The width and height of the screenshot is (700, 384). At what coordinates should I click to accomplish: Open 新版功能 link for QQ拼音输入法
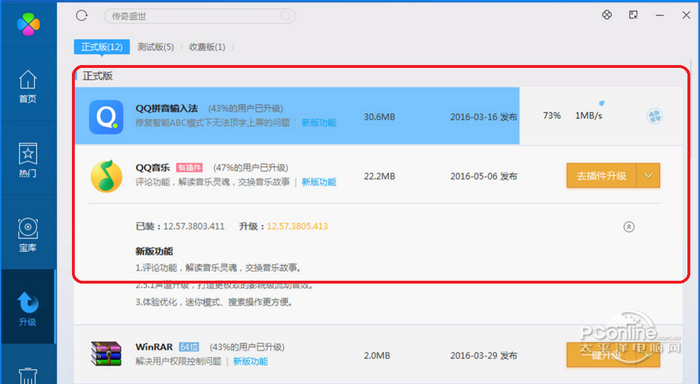point(319,123)
